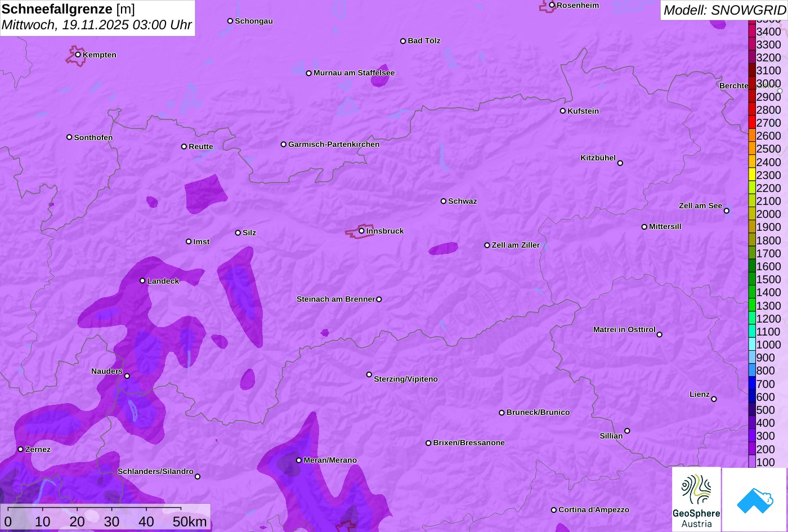Click the "Silz" town label

point(249,233)
